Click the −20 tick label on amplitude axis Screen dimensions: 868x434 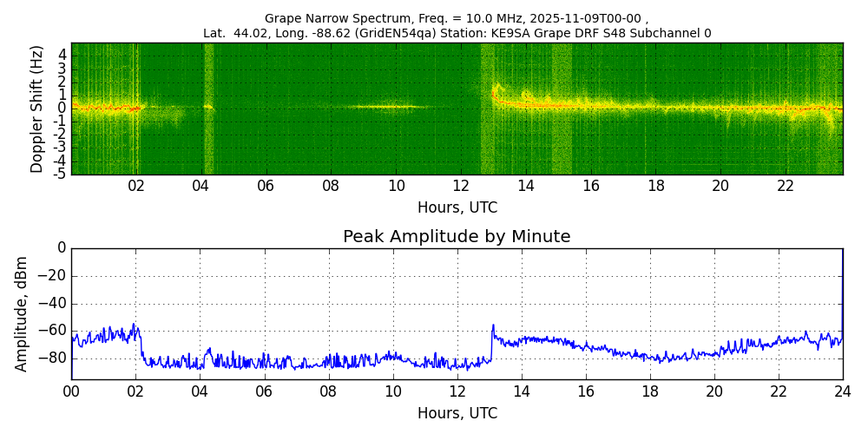[x=50, y=276]
